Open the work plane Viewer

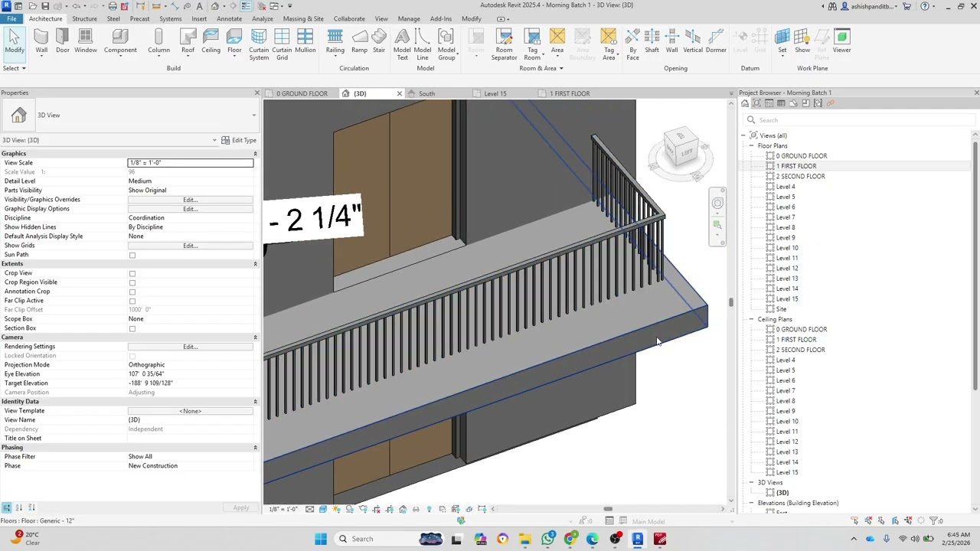[841, 41]
